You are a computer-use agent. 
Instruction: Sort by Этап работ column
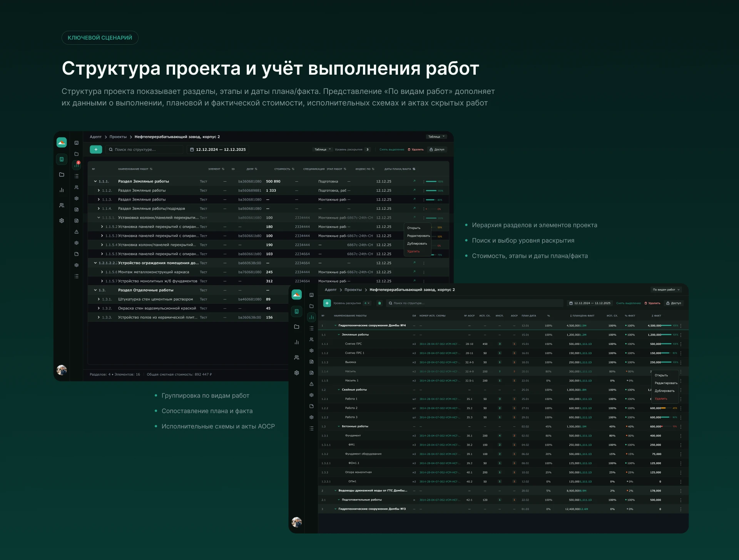click(x=336, y=169)
